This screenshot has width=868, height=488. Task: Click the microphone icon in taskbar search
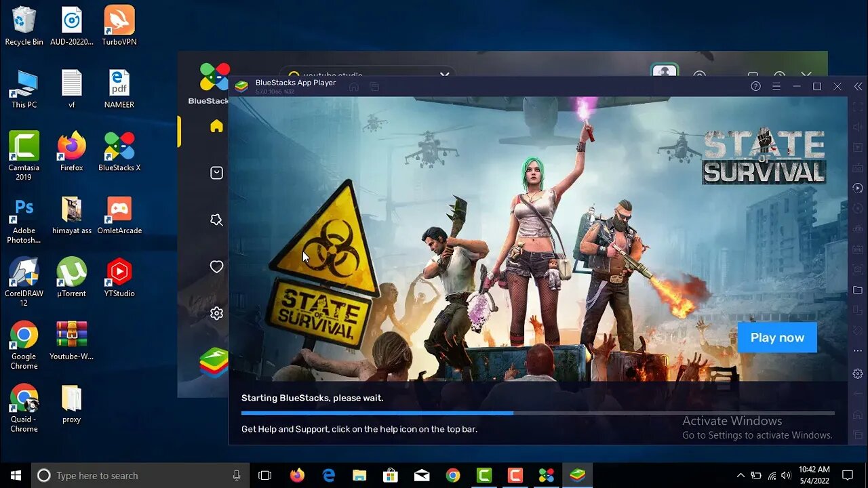pos(236,476)
